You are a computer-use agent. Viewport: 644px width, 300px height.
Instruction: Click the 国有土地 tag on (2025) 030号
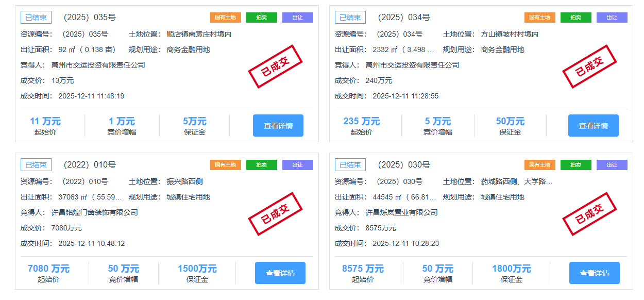539,165
